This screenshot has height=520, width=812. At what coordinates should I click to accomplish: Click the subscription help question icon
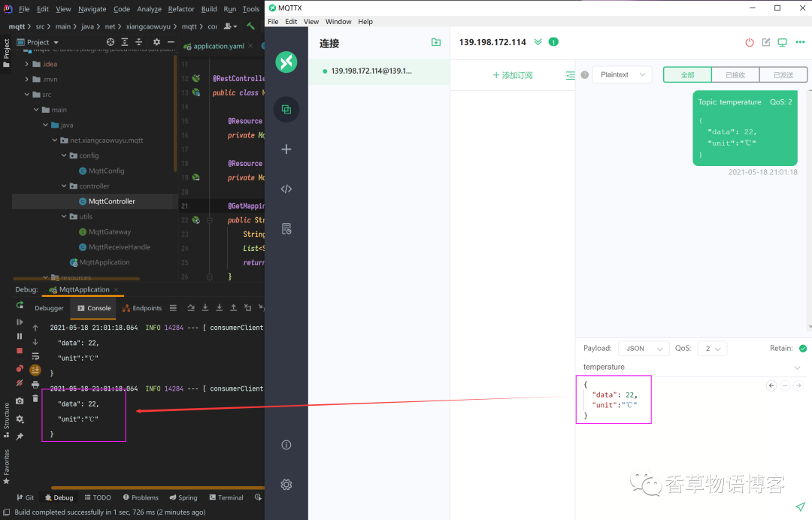(585, 75)
